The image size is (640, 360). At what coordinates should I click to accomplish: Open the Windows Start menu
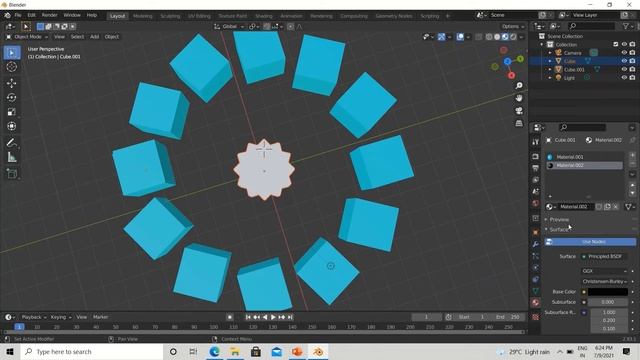(10, 352)
